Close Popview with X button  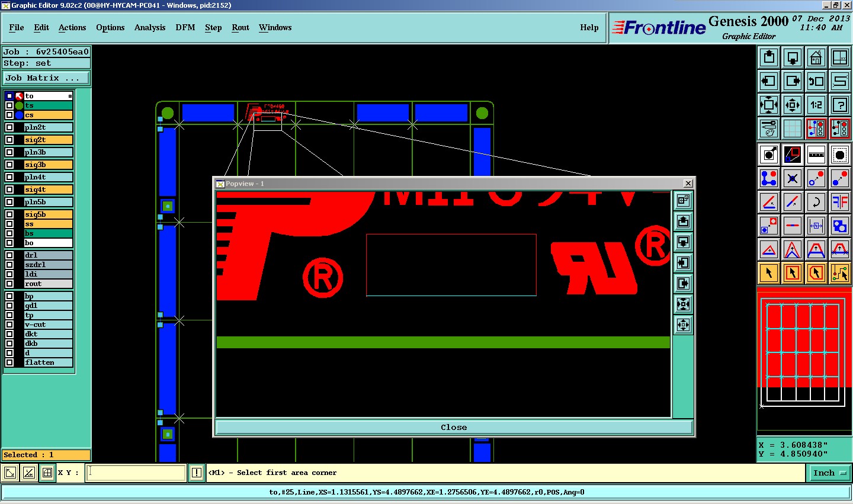point(688,184)
